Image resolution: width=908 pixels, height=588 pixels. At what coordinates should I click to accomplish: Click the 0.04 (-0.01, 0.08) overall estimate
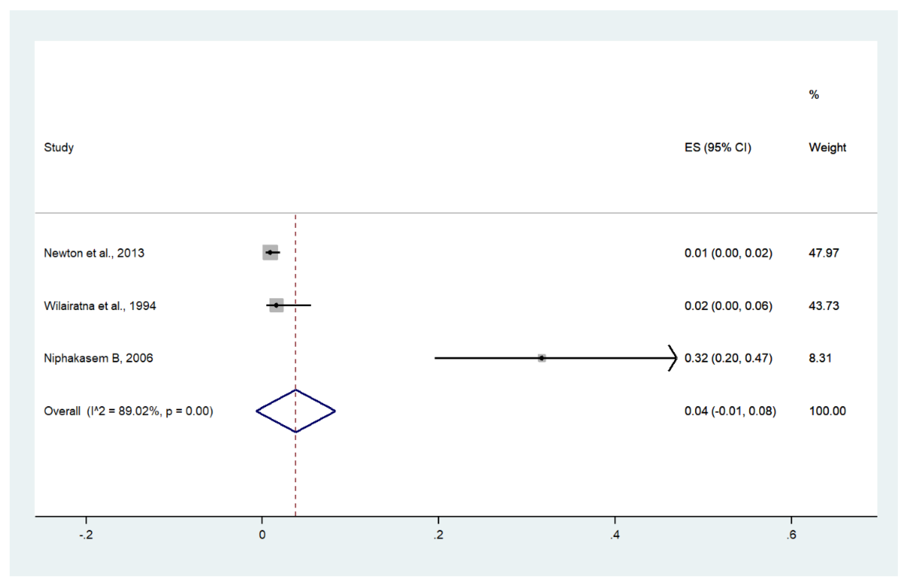(730, 411)
